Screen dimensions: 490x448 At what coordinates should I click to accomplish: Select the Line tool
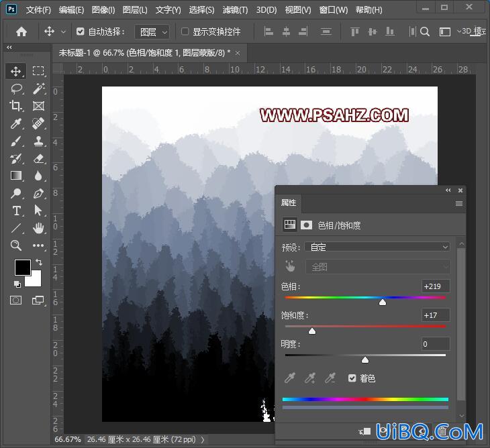click(x=15, y=228)
